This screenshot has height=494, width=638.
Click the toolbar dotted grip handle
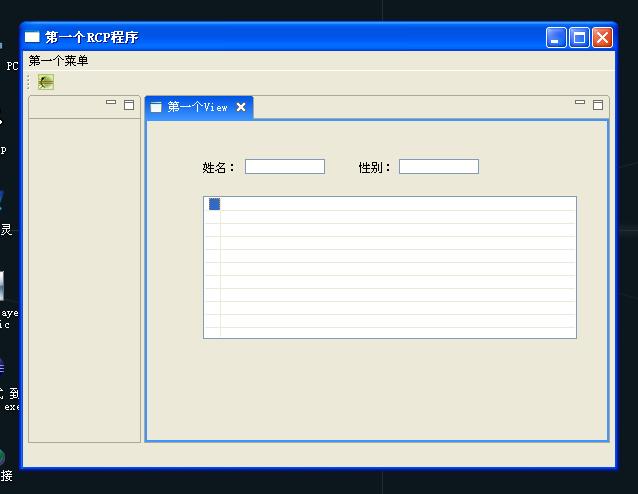pyautogui.click(x=28, y=82)
